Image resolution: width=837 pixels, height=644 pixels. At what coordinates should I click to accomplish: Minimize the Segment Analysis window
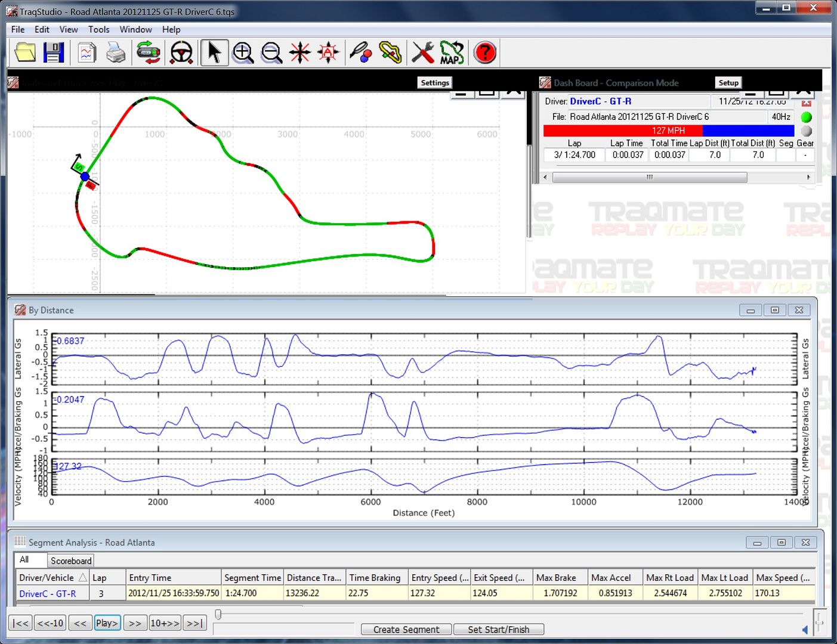tap(757, 543)
